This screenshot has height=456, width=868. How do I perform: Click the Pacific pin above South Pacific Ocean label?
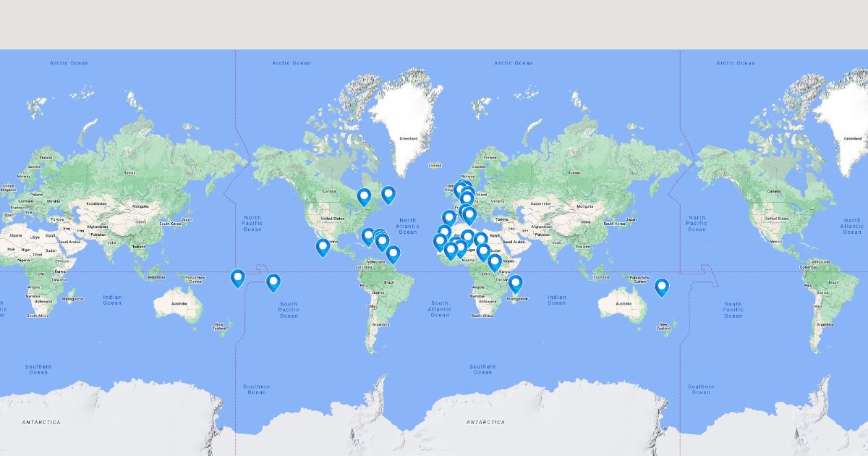(x=273, y=283)
